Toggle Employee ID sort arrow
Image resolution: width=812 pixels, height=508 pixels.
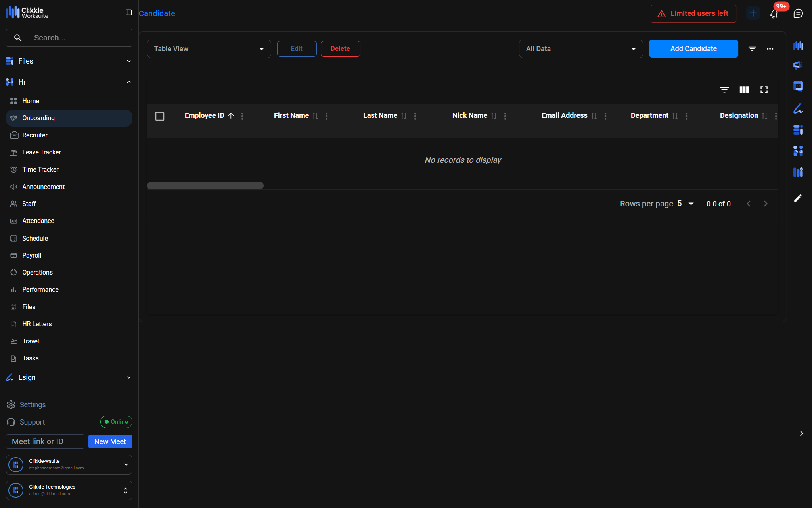pos(231,116)
